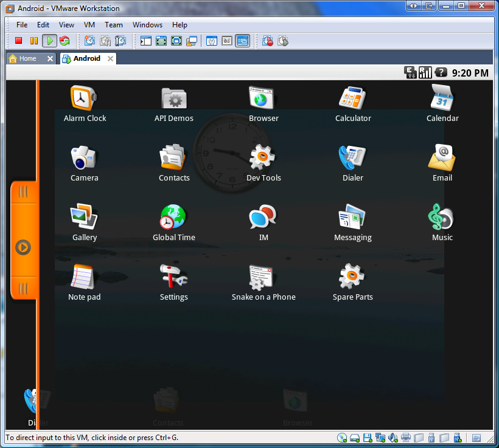
Task: Open the Alarm Clock app
Action: click(x=85, y=103)
